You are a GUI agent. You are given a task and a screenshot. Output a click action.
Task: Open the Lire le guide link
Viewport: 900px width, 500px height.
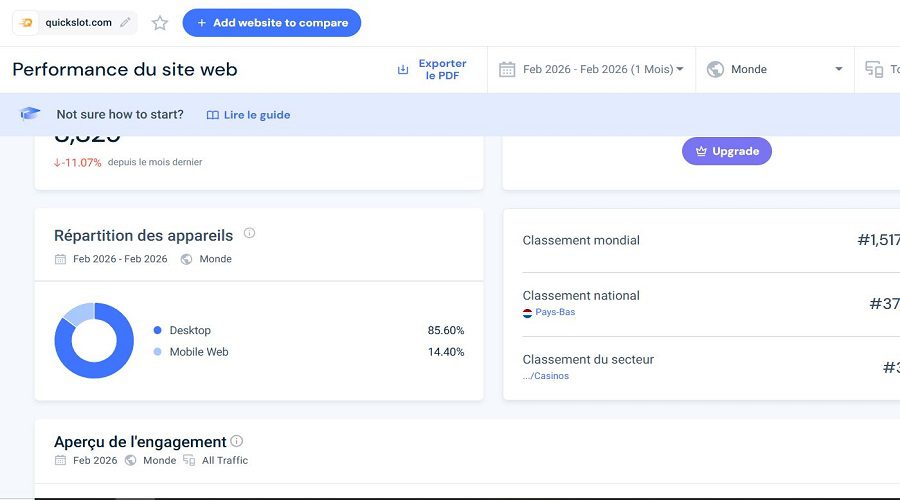249,115
